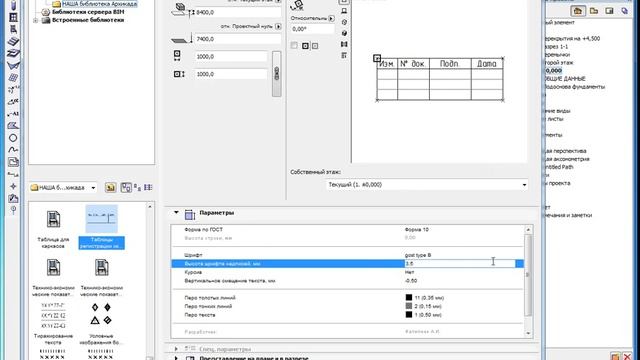
Task: Select the Drawing/Figure tool icon
Action: tap(13, 162)
